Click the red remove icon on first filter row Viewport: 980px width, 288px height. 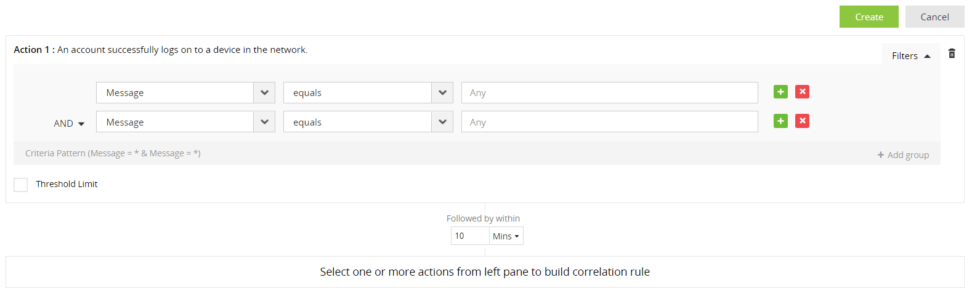click(x=802, y=92)
